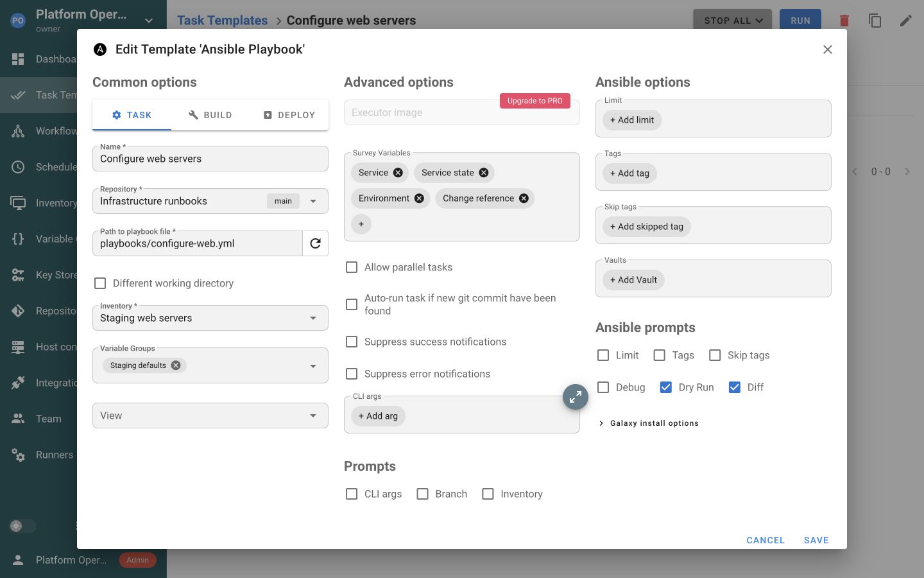This screenshot has width=924, height=578.
Task: Add a new survey variable with plus
Action: (x=361, y=224)
